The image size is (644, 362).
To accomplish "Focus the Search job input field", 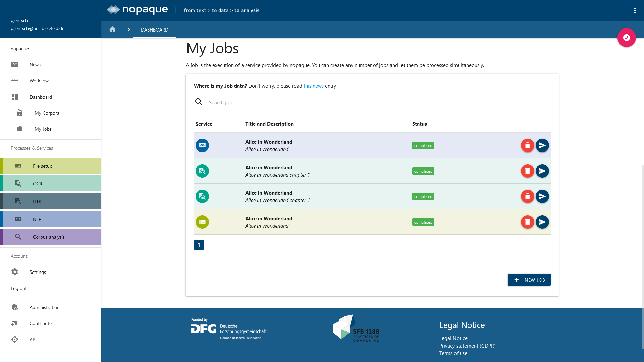I will [x=379, y=103].
